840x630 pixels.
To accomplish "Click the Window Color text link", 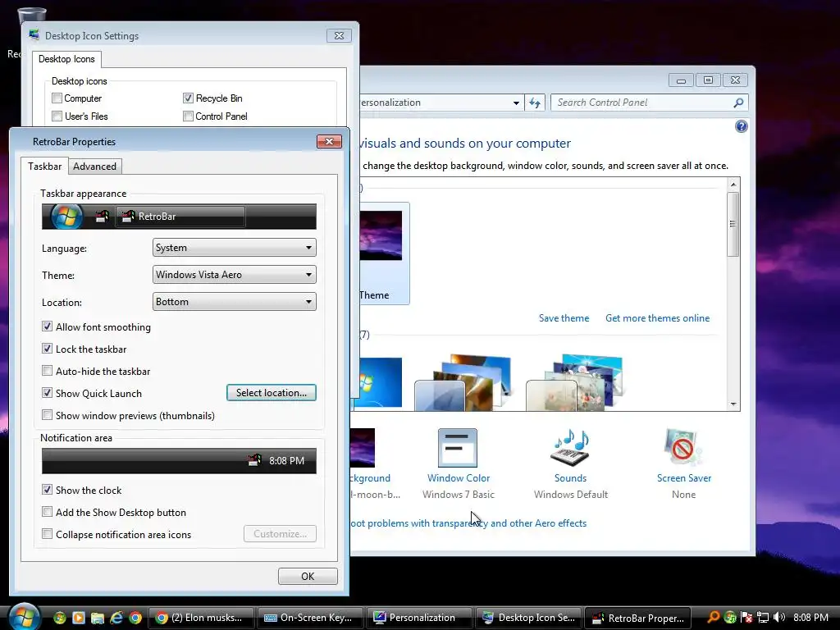I will 459,478.
